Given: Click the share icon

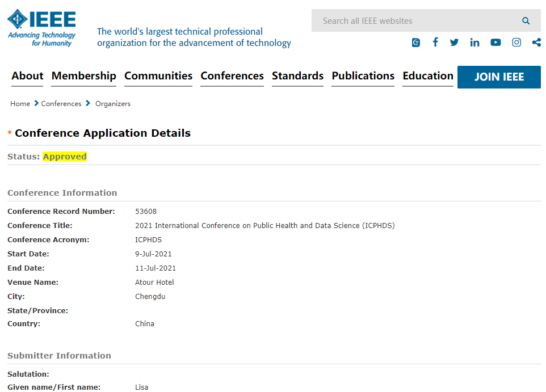Looking at the screenshot, I should click(536, 43).
